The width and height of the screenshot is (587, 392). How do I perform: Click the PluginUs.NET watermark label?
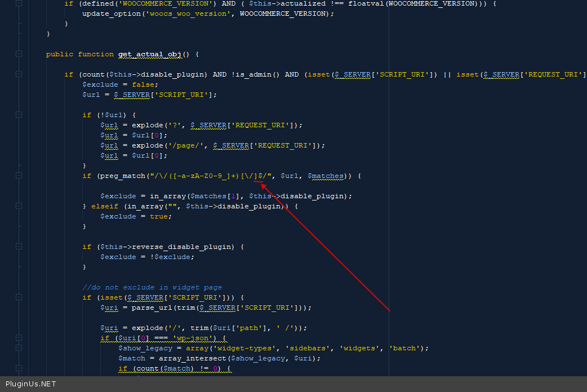click(x=30, y=384)
